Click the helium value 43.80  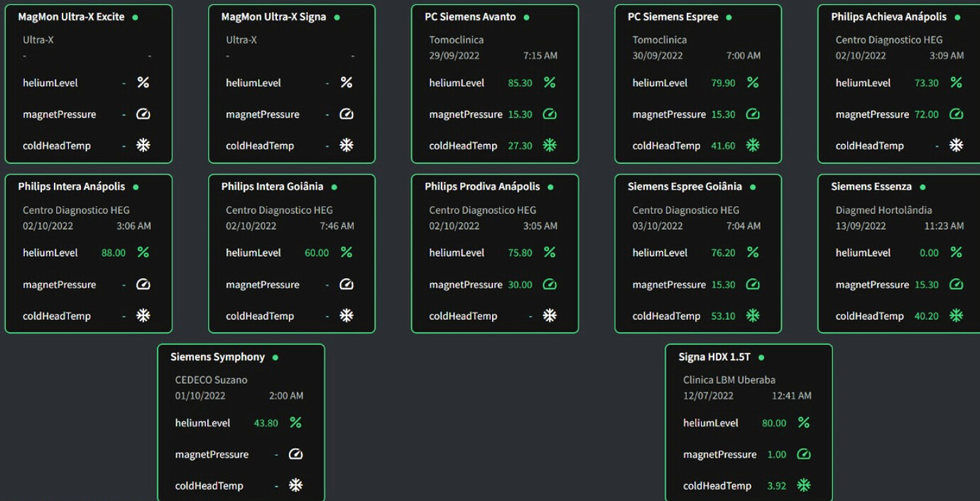[x=266, y=423]
